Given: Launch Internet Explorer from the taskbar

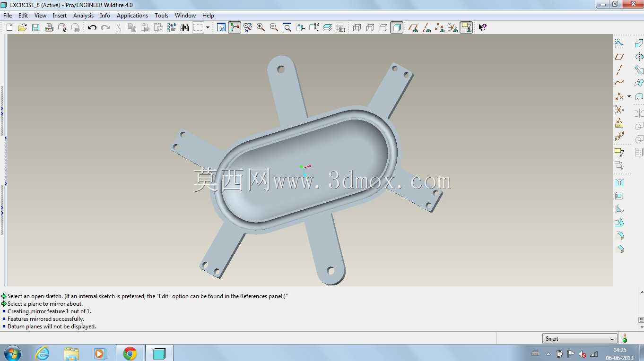Looking at the screenshot, I should click(x=42, y=353).
